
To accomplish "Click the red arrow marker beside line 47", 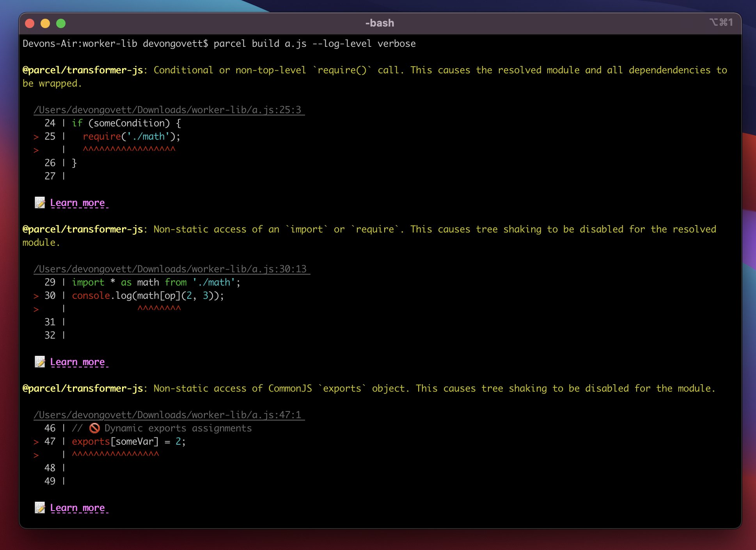I will tap(36, 442).
